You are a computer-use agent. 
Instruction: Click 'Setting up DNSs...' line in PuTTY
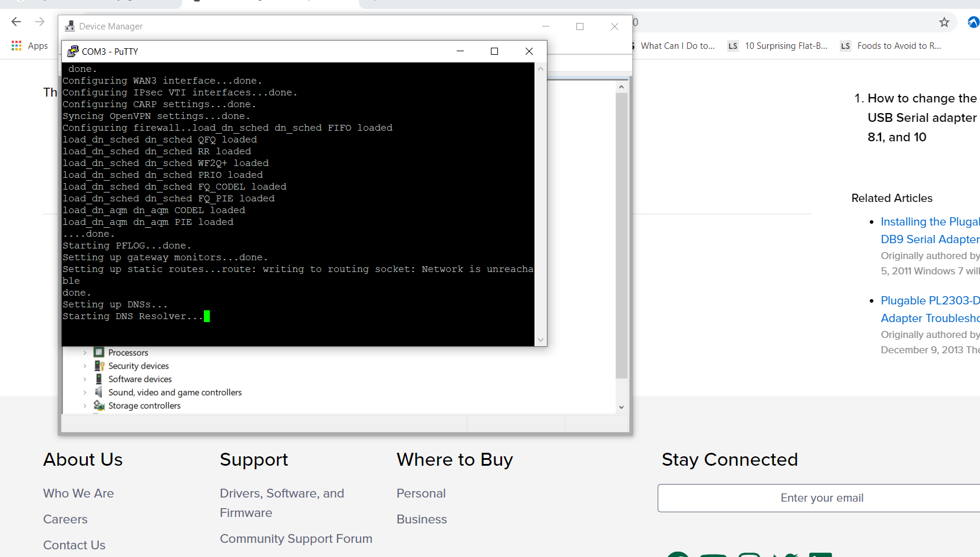click(x=115, y=304)
